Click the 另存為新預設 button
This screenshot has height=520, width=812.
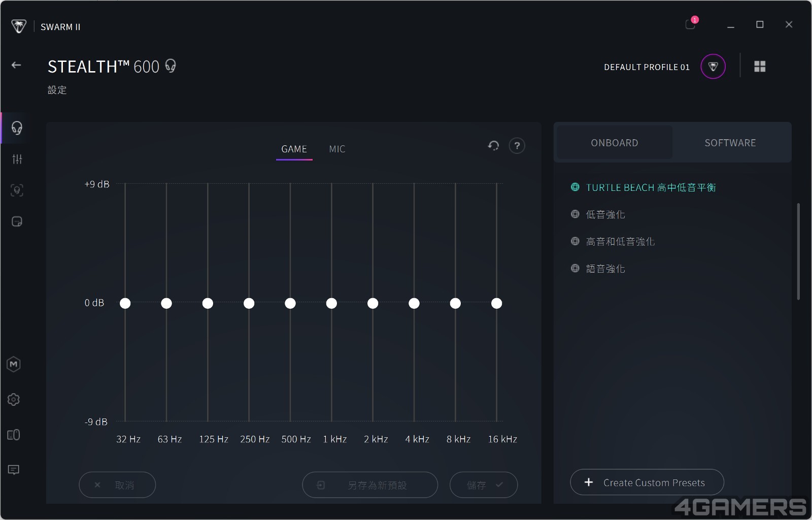(x=370, y=485)
